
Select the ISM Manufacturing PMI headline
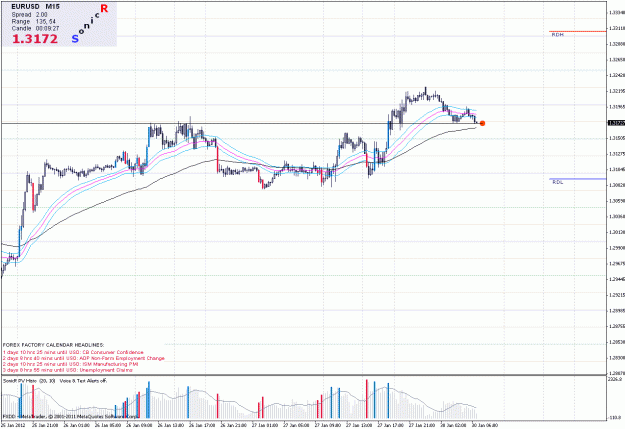71,364
